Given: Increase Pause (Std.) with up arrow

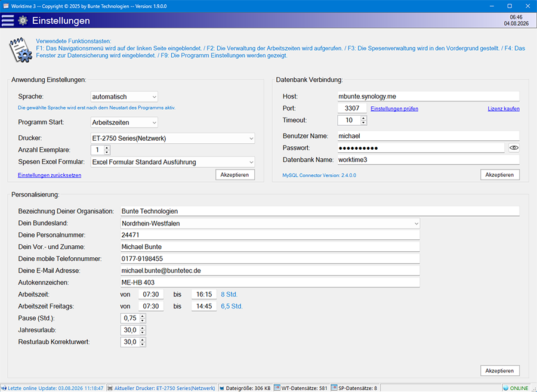Looking at the screenshot, I should point(143,316).
